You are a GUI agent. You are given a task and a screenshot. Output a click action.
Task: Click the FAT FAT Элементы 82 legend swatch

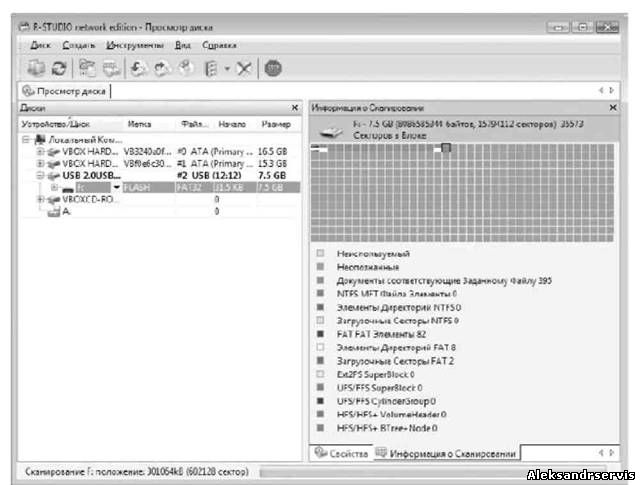click(x=320, y=334)
